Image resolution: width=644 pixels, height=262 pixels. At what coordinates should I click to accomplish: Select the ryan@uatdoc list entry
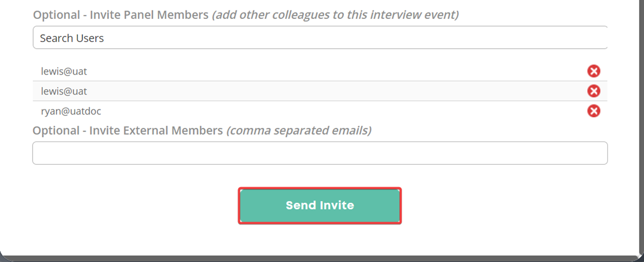pos(71,111)
